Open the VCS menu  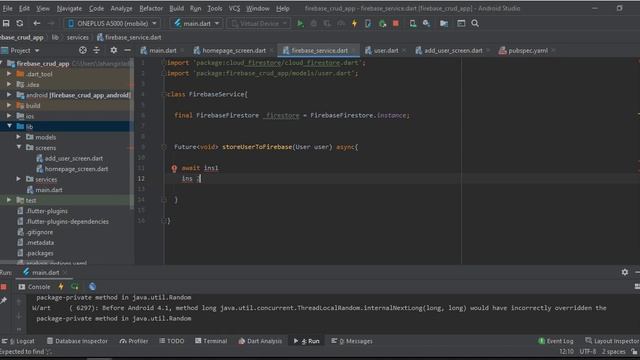click(x=234, y=8)
